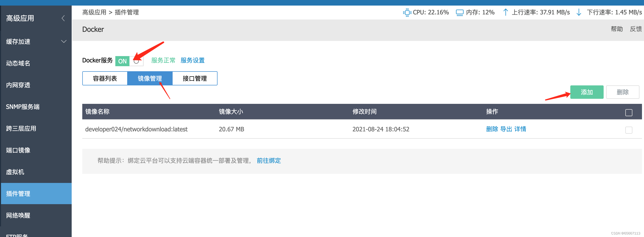Collapse the 高级应用 sidebar with chevron
Image resolution: width=644 pixels, height=237 pixels.
(63, 18)
